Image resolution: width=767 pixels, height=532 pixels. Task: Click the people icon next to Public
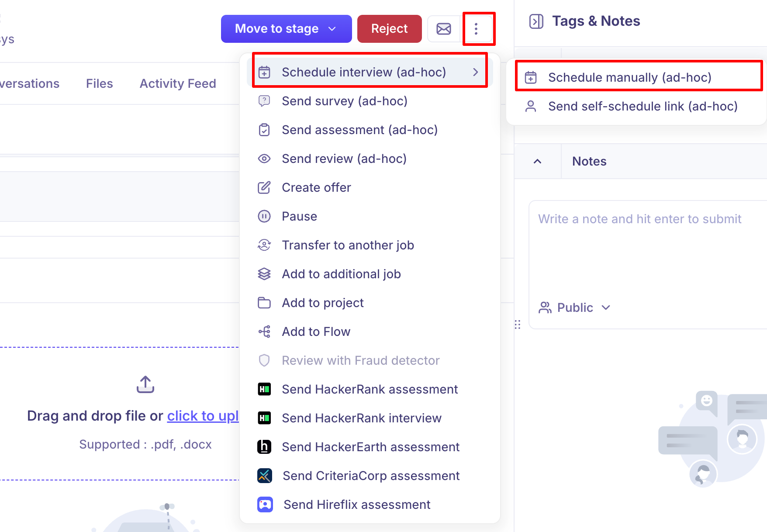[545, 307]
